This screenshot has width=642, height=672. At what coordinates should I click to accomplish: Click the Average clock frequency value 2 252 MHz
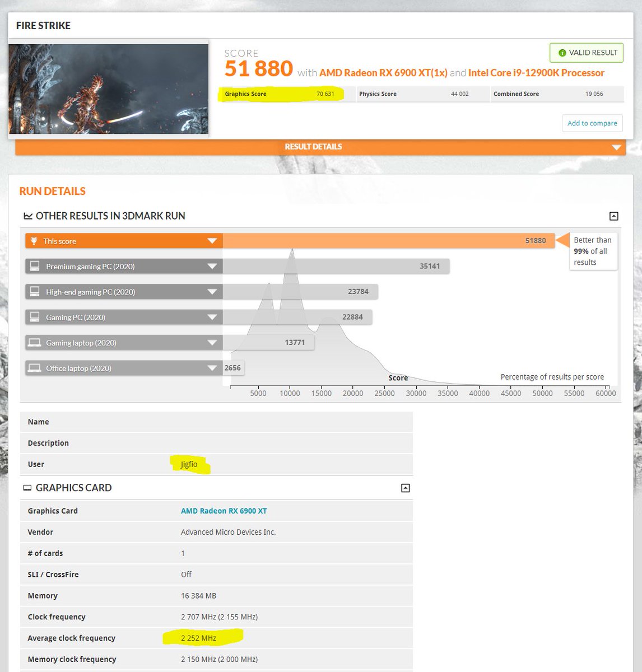tap(198, 638)
